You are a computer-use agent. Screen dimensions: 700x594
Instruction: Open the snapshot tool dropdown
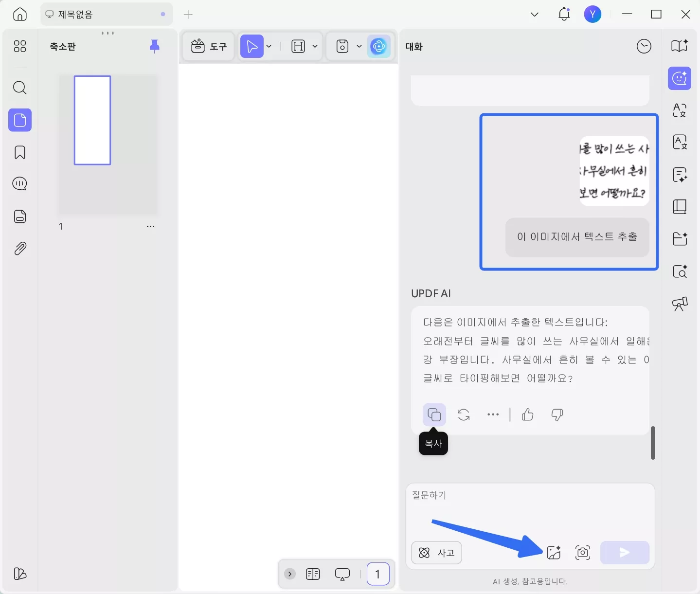[x=359, y=46]
